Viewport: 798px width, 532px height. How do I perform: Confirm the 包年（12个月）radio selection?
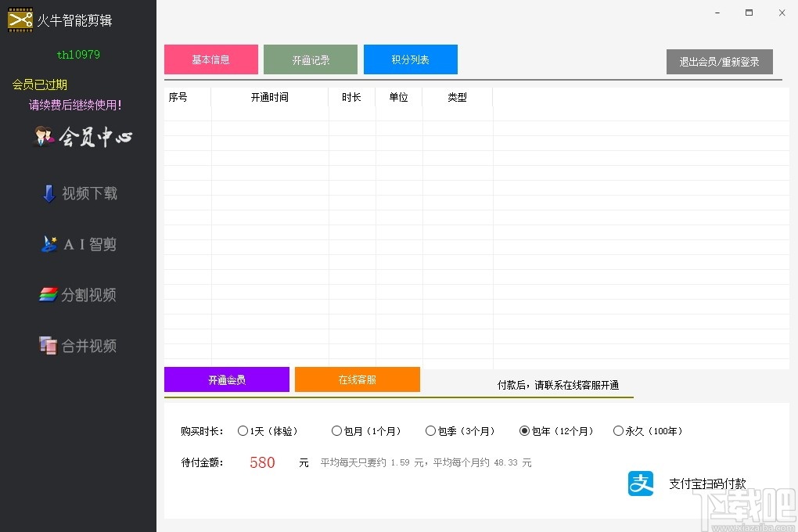point(524,430)
